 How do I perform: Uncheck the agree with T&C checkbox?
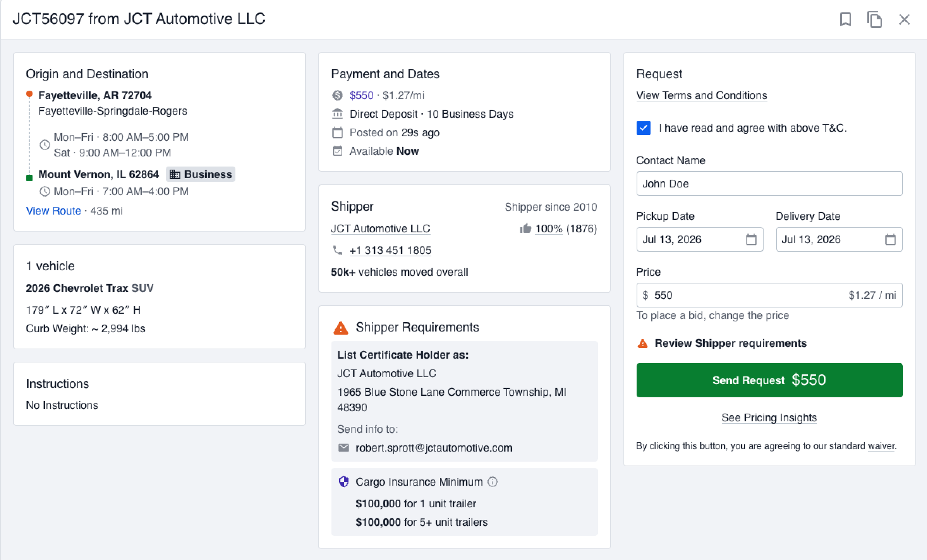click(644, 128)
